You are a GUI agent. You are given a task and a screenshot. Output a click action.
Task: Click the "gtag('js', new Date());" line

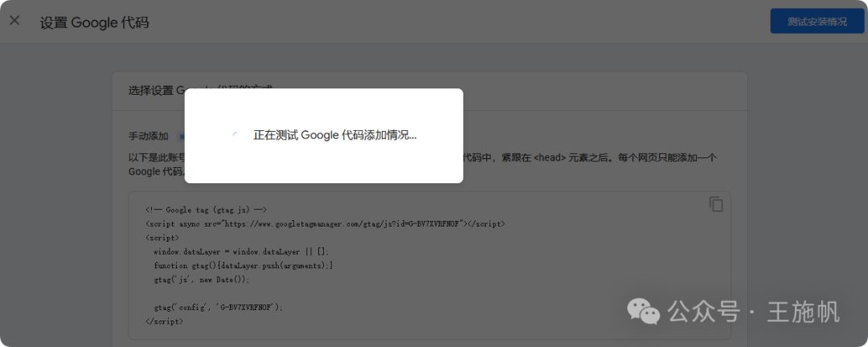point(202,280)
